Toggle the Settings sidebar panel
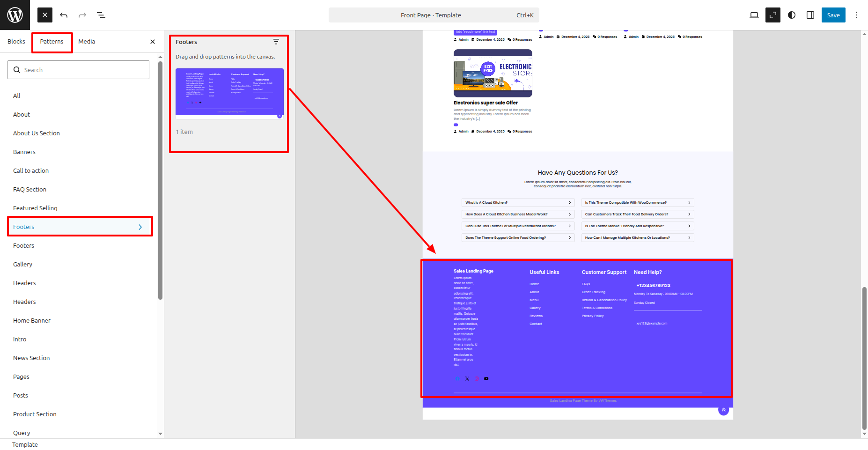 coord(810,15)
